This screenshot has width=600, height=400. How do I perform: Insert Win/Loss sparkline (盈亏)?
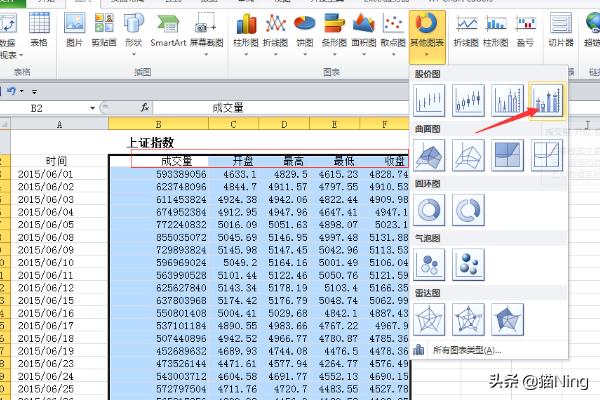pyautogui.click(x=525, y=30)
